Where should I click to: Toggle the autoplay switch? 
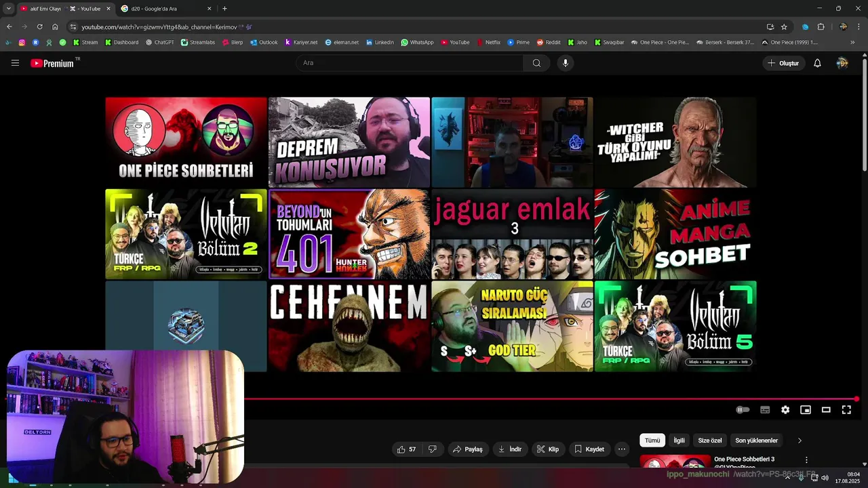click(x=743, y=410)
